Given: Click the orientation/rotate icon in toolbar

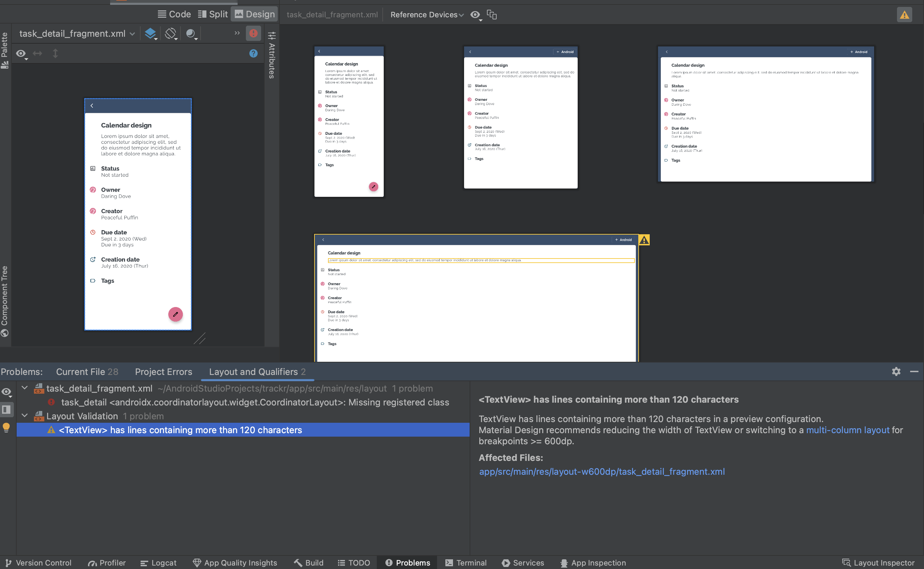Looking at the screenshot, I should click(x=171, y=33).
